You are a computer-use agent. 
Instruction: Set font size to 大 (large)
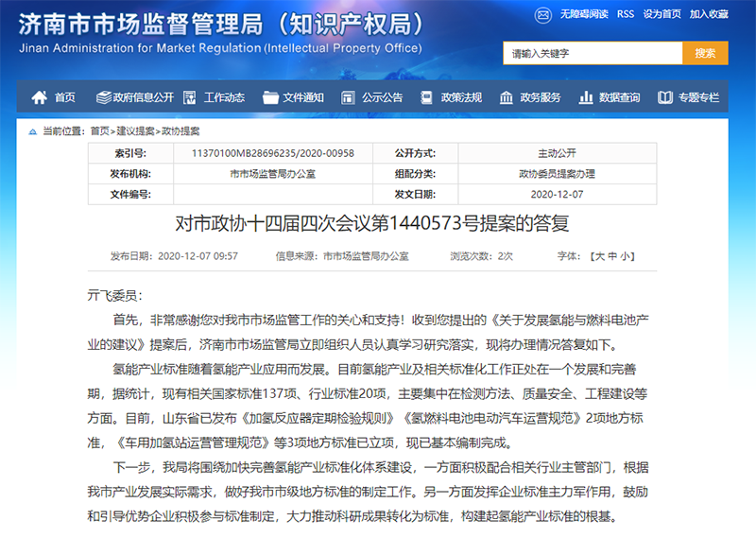[x=597, y=256]
